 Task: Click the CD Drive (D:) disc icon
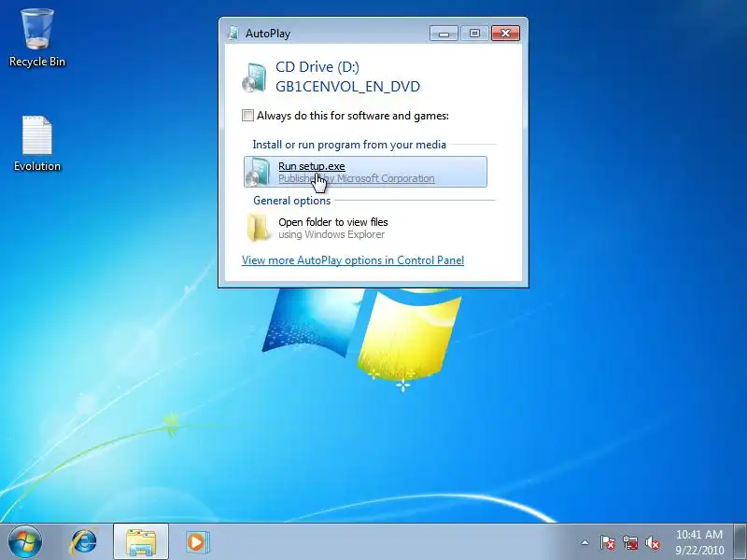tap(254, 77)
